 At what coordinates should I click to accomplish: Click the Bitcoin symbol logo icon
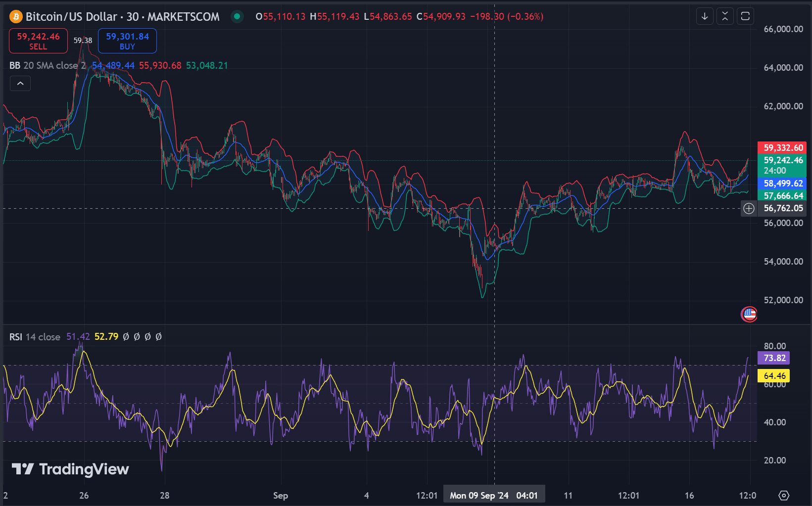16,17
